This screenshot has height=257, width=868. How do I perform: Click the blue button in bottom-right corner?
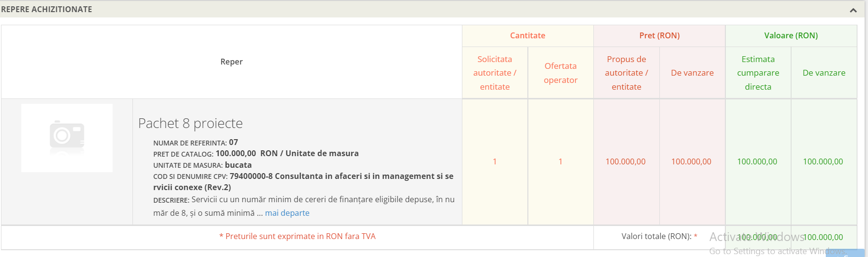(x=846, y=253)
